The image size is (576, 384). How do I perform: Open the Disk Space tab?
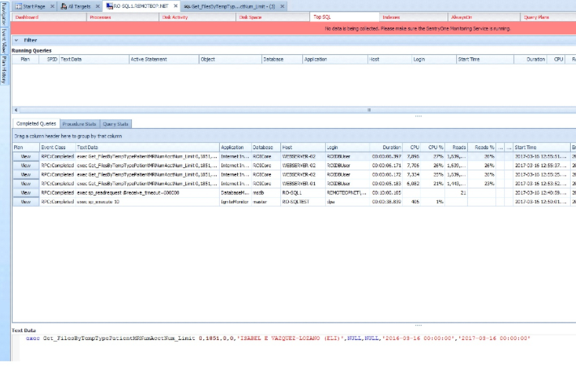tap(273, 17)
